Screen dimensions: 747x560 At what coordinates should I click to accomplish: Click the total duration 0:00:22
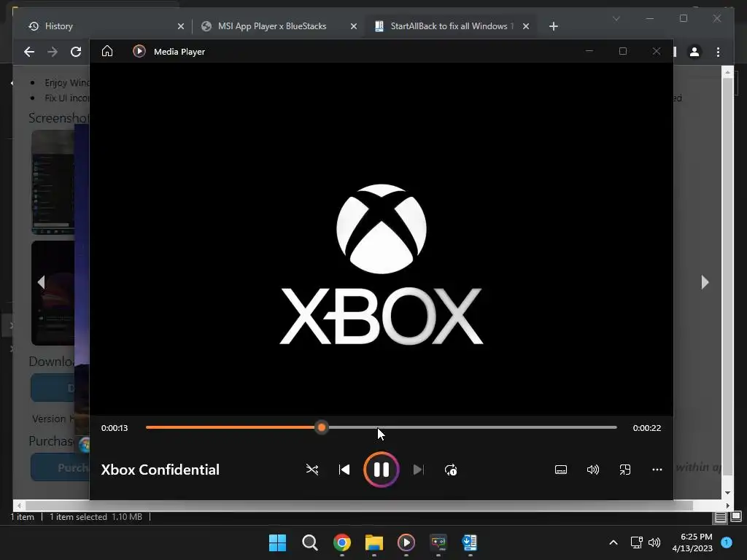tap(646, 427)
